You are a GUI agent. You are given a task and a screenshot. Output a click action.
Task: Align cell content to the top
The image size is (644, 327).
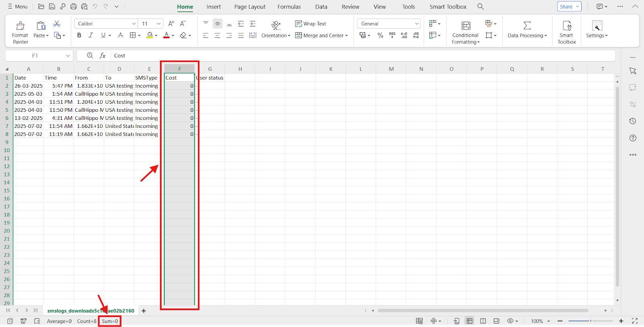[x=206, y=24]
